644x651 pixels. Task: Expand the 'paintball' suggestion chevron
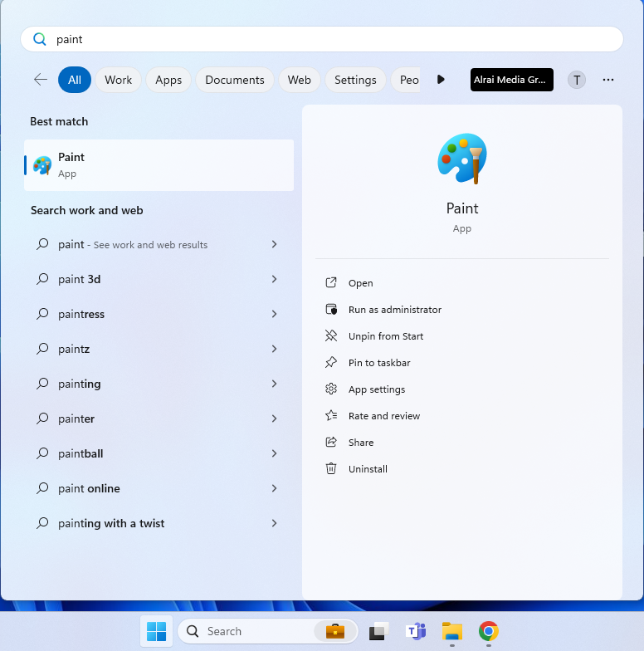pyautogui.click(x=274, y=453)
